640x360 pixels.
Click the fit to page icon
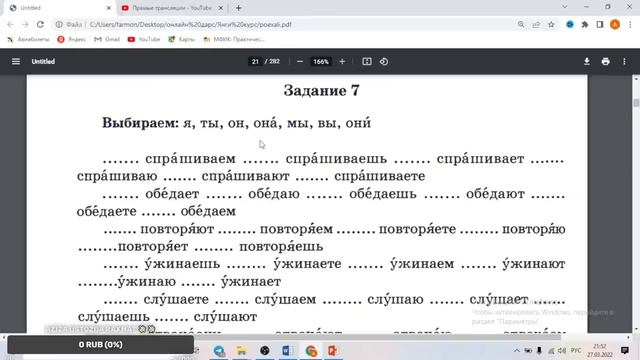367,61
